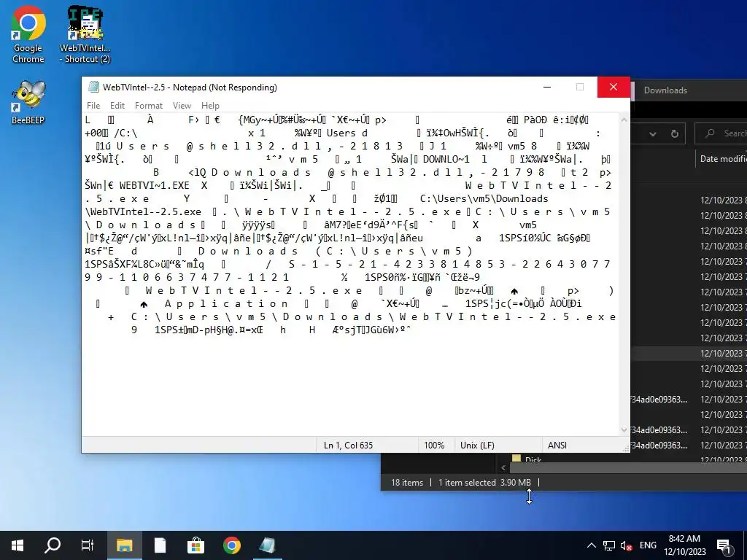This screenshot has width=747, height=560.
Task: Click File Explorer Search box
Action: click(721, 133)
